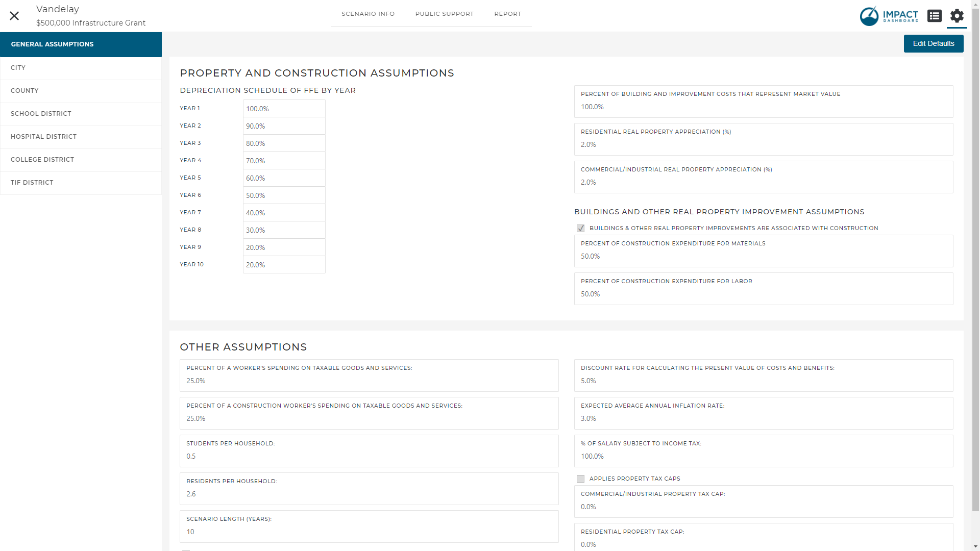The width and height of the screenshot is (980, 551).
Task: Click the students per household field
Action: point(369,451)
